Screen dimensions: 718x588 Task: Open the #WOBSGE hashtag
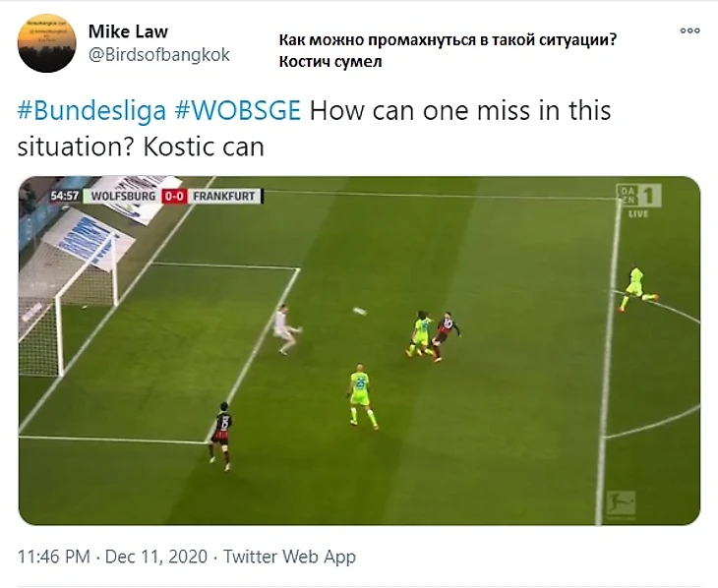click(x=238, y=110)
